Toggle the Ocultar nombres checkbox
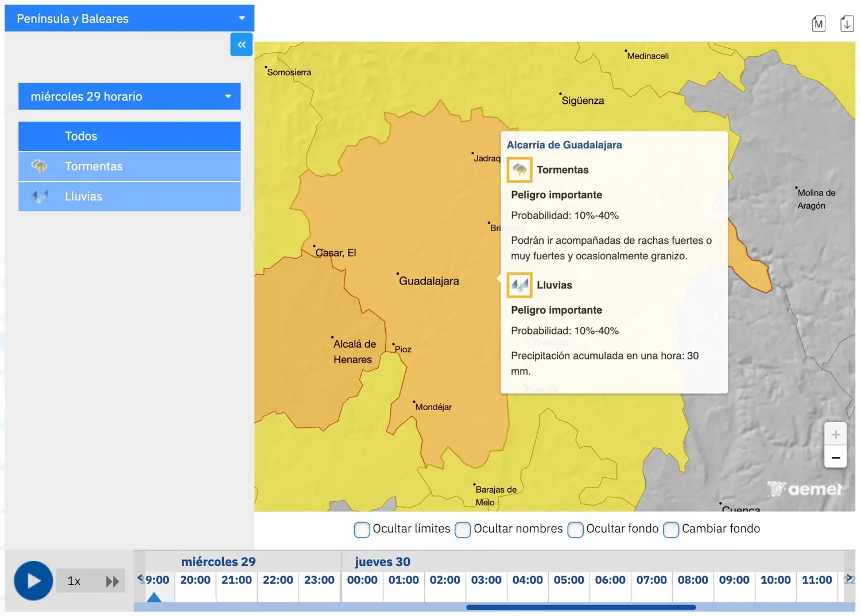 coord(463,529)
